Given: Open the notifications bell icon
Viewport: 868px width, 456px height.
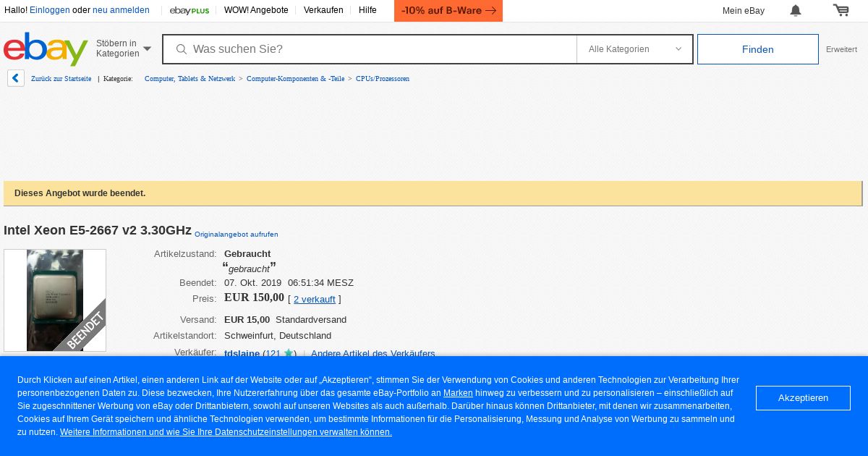Looking at the screenshot, I should [x=796, y=10].
